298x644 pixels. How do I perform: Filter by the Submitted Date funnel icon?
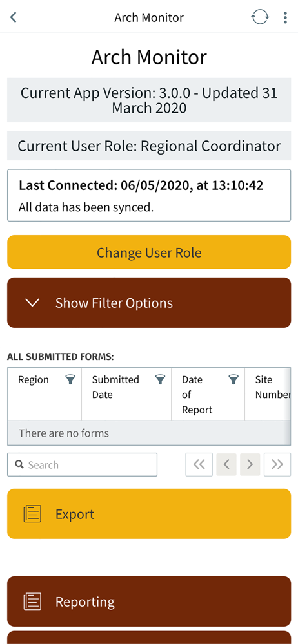[160, 380]
